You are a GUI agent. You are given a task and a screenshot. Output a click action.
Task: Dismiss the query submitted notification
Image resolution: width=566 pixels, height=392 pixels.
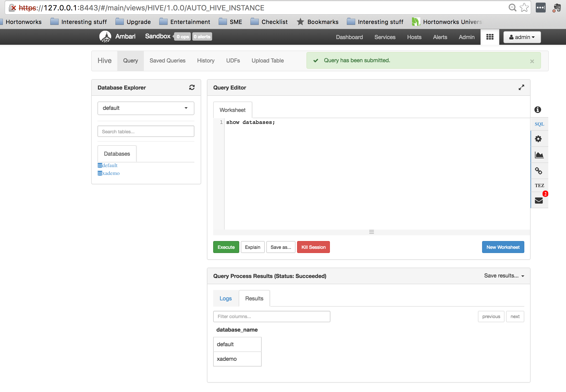(532, 61)
